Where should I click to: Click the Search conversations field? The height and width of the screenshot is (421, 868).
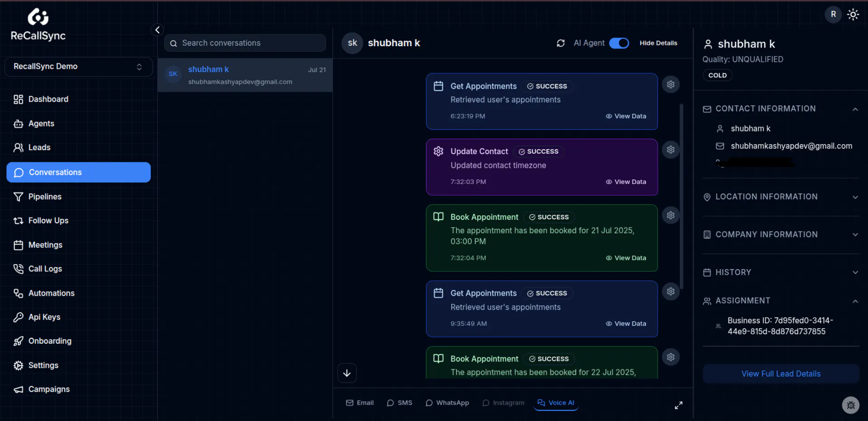click(x=245, y=43)
